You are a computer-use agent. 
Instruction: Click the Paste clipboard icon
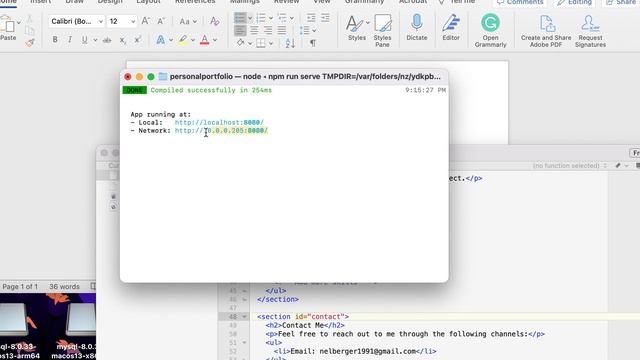coord(8,24)
